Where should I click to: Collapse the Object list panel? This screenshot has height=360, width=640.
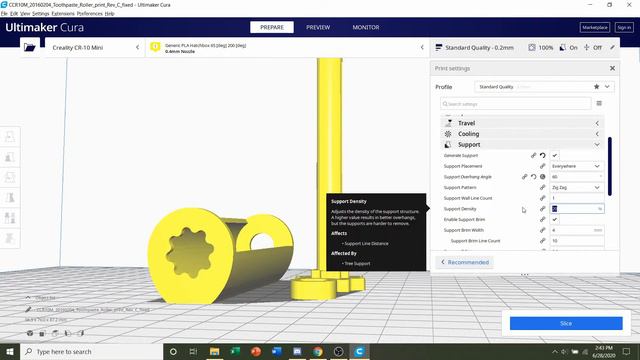(28, 298)
